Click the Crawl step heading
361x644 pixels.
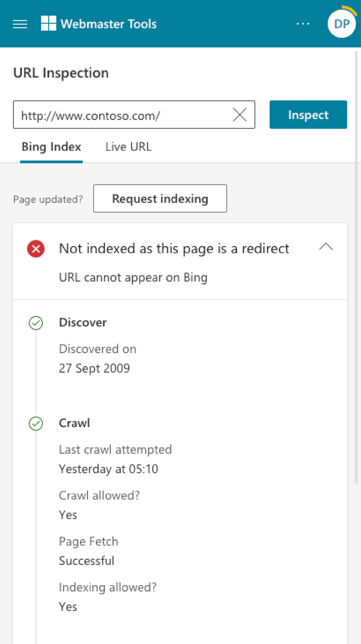(x=74, y=423)
